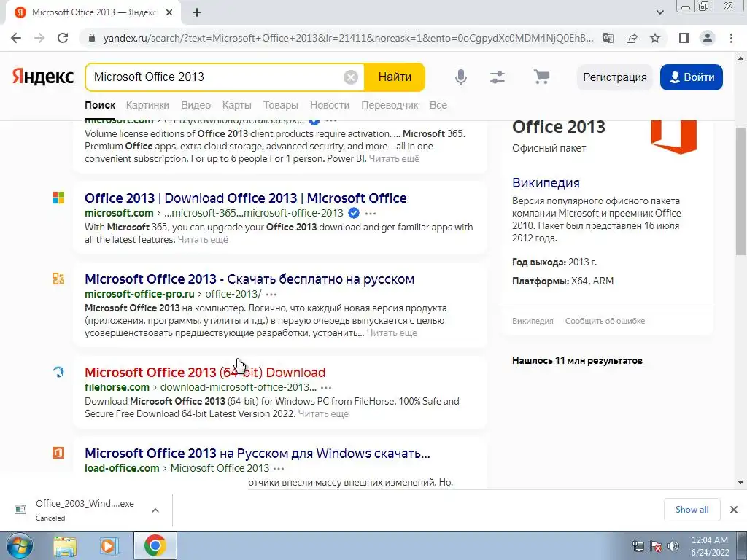Click the Microsoft logo favicon of Office 2013 result

coord(58,198)
